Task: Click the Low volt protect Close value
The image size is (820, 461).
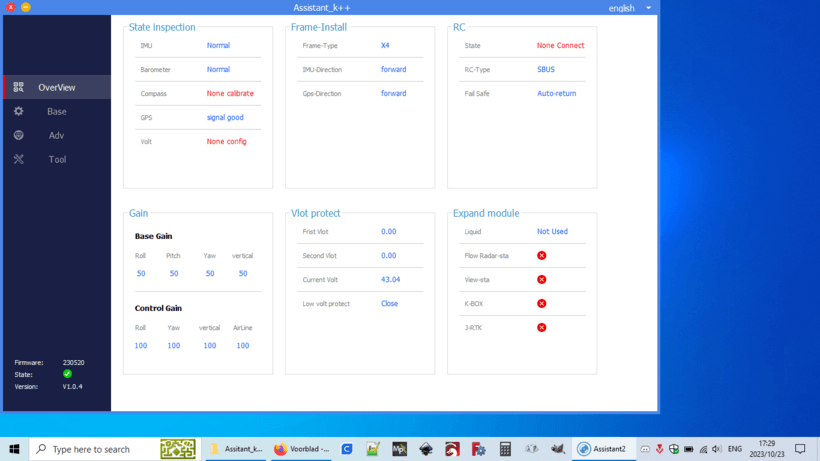Action: coord(389,304)
